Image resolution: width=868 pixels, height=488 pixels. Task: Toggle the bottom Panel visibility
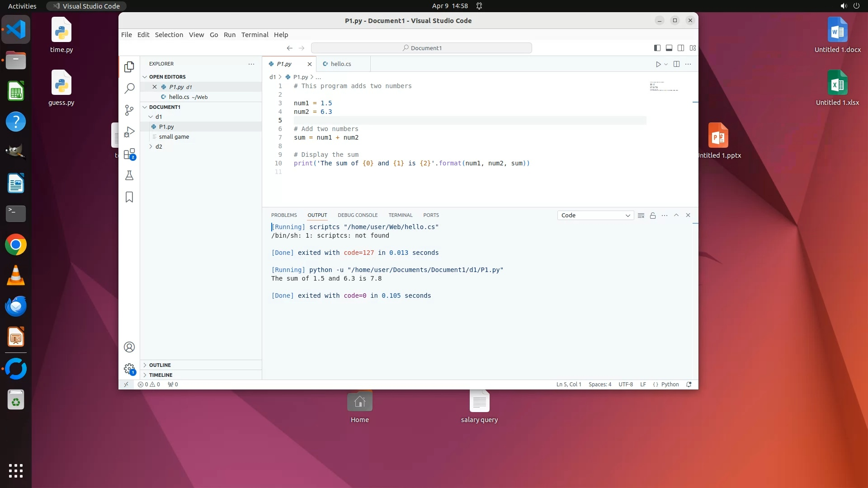tap(669, 48)
